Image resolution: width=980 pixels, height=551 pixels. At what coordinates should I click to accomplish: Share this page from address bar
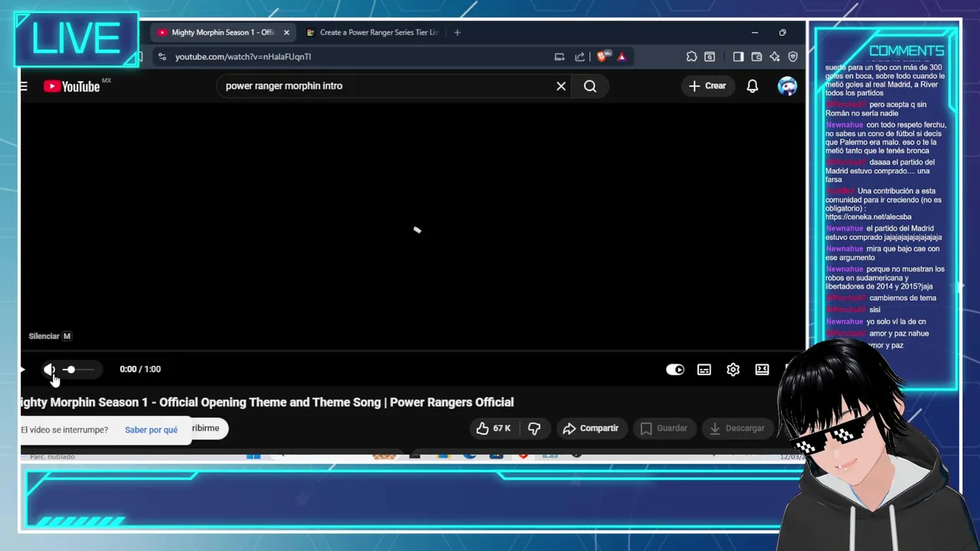(580, 57)
